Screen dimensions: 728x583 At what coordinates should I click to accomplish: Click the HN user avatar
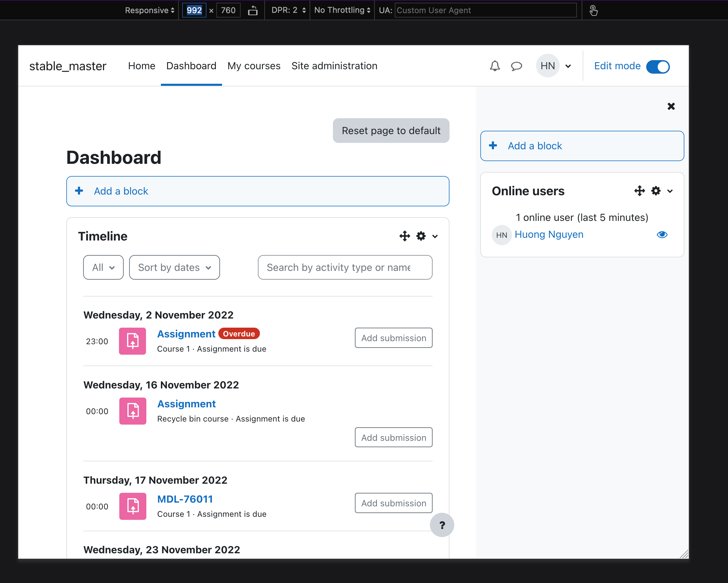point(548,66)
